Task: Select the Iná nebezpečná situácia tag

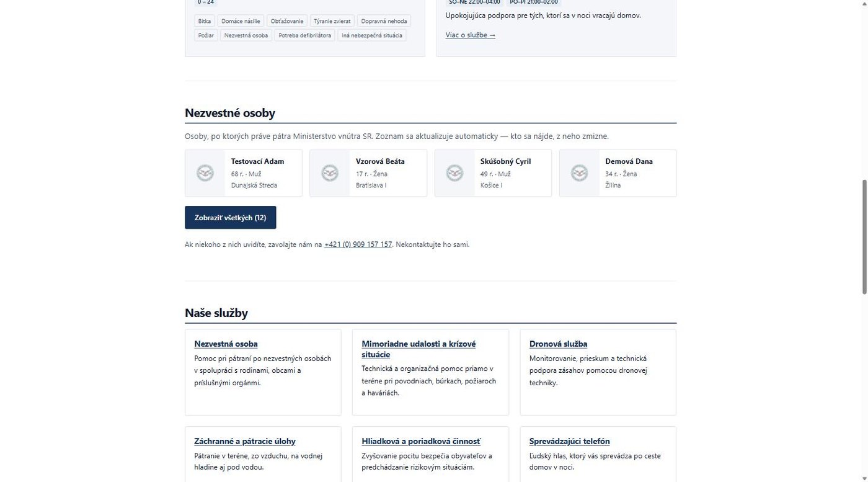Action: coord(372,35)
